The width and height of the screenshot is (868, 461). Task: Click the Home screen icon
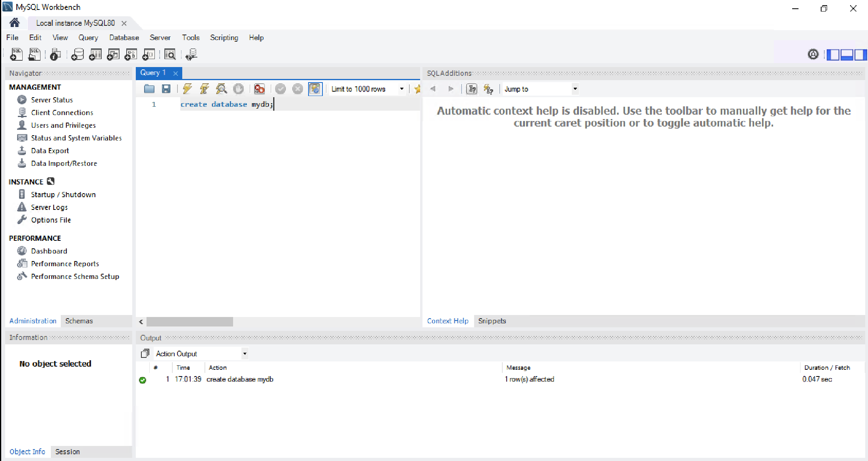point(14,23)
